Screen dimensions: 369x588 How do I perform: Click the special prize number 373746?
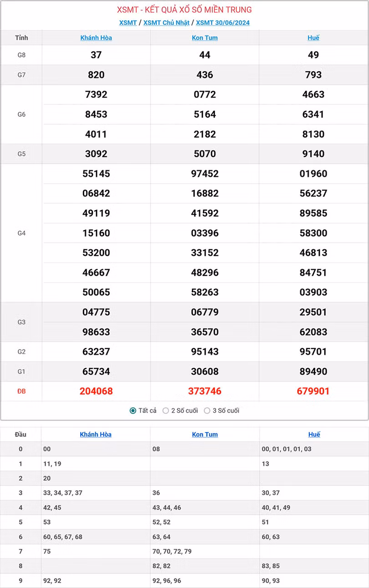tap(205, 391)
